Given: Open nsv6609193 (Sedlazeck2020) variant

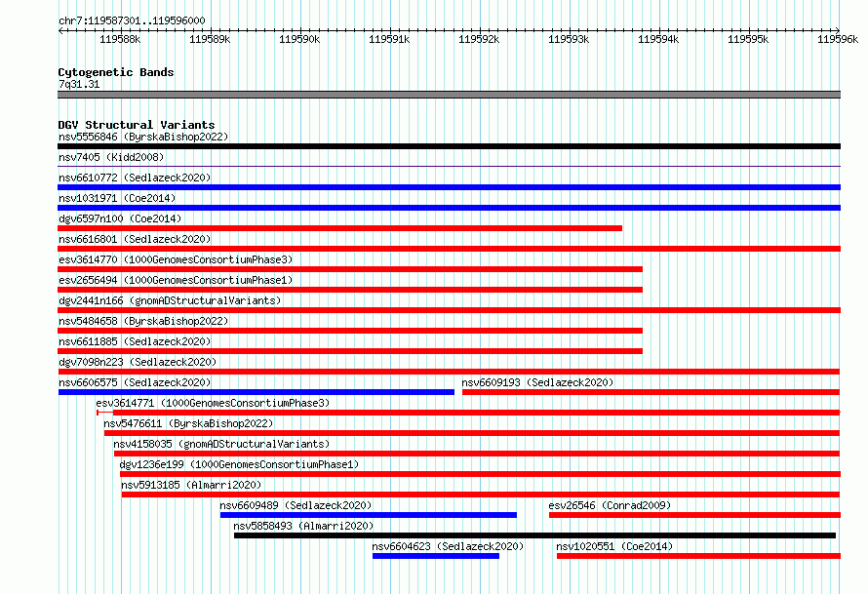Looking at the screenshot, I should [x=537, y=382].
